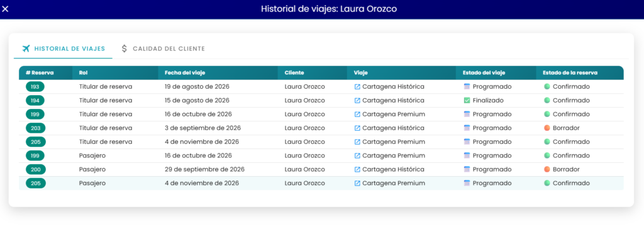The height and width of the screenshot is (229, 644).
Task: Click orange Borrador dot for reservation 203
Action: pos(547,128)
